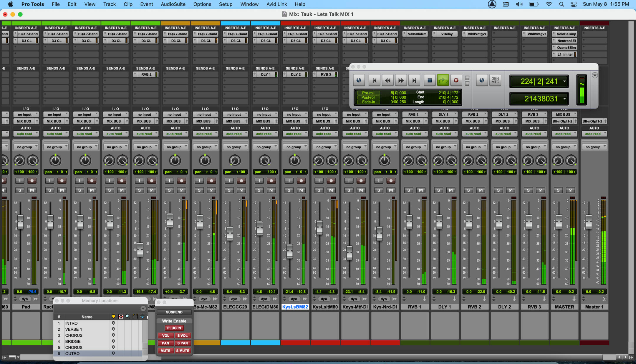Click the Keys-Mtf-DI volume fader
Image resolution: width=636 pixels, height=364 pixels.
pyautogui.click(x=349, y=252)
